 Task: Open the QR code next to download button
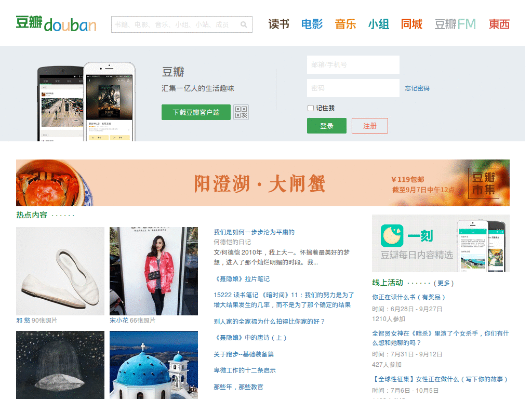pos(241,112)
